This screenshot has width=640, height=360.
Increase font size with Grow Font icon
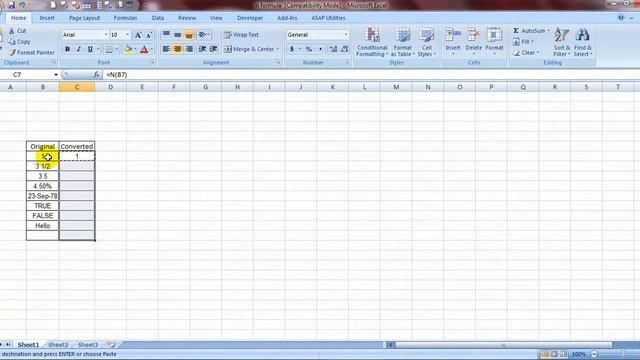138,35
